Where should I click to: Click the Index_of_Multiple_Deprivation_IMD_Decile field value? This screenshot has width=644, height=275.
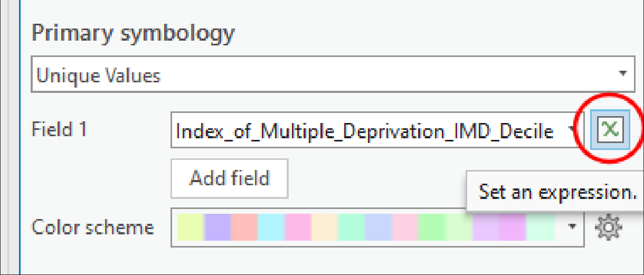point(364,130)
